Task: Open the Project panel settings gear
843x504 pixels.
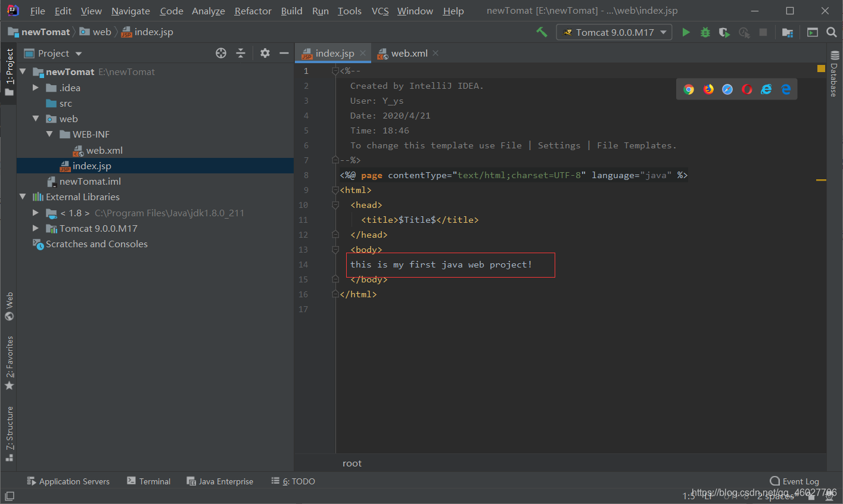Action: coord(265,53)
